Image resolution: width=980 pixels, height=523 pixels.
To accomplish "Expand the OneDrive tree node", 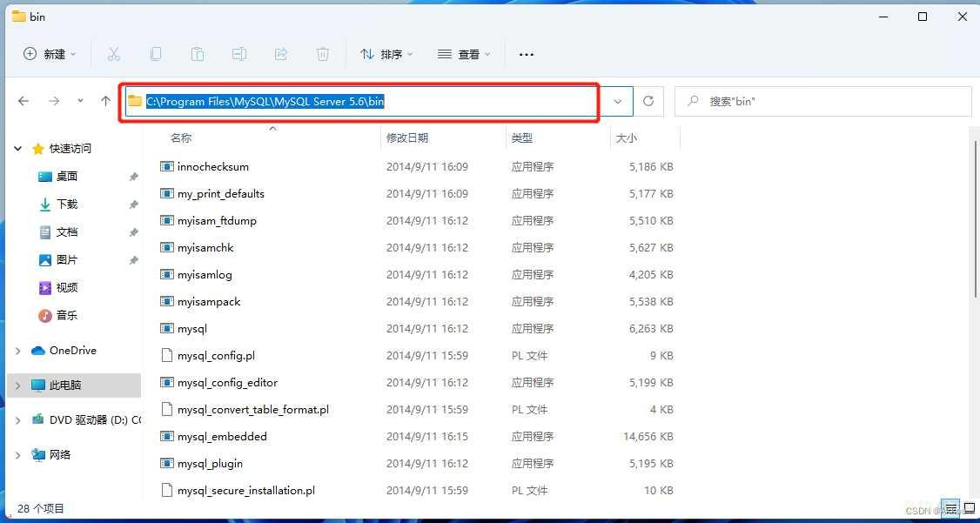I will [17, 352].
